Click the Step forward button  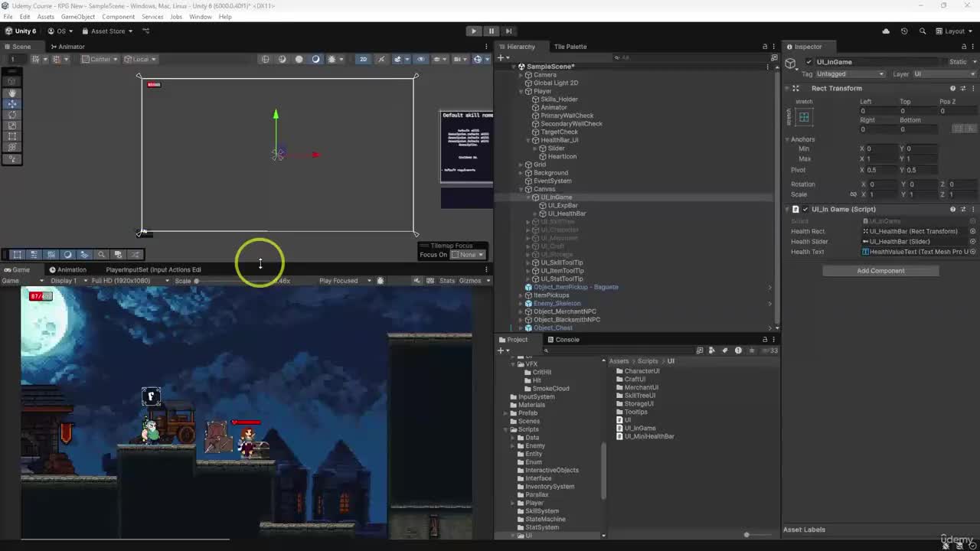pyautogui.click(x=508, y=31)
